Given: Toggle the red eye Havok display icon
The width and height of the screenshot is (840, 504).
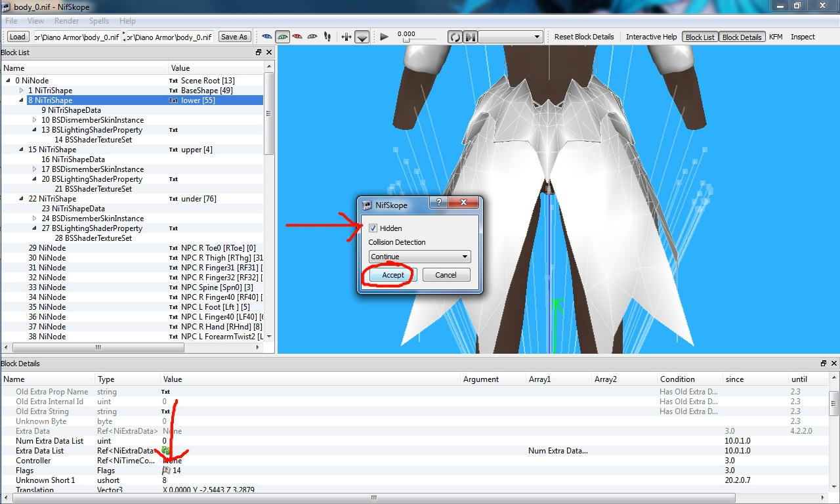Looking at the screenshot, I should click(x=297, y=37).
